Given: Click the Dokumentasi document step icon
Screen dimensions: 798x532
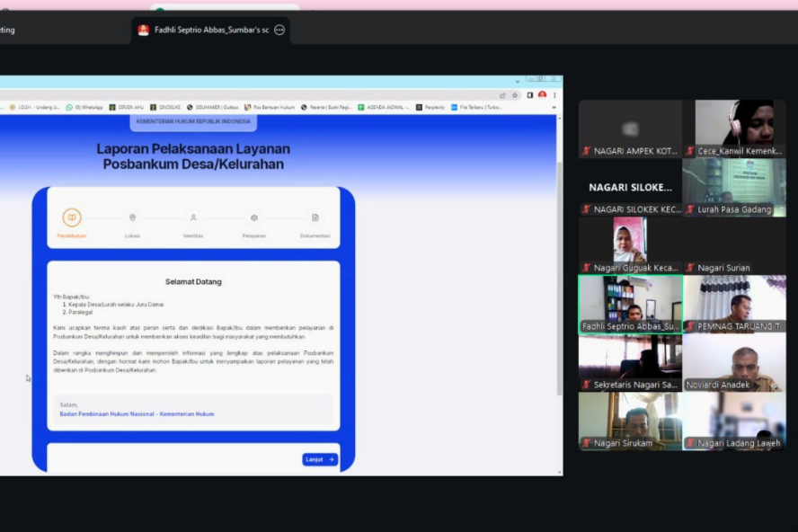Looking at the screenshot, I should tap(315, 217).
